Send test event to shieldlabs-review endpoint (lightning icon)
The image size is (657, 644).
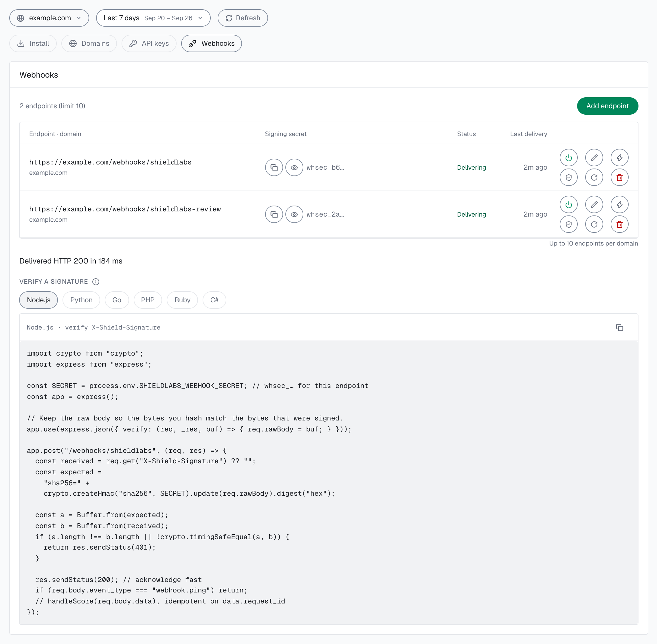tap(619, 205)
